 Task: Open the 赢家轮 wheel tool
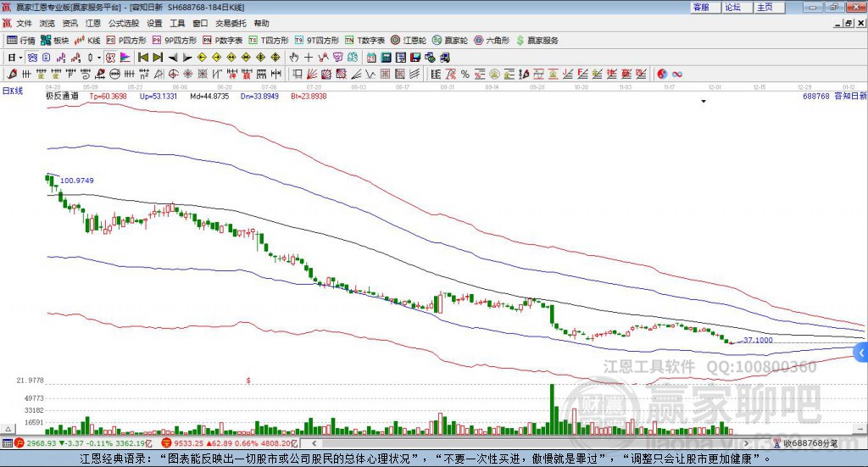[x=450, y=41]
